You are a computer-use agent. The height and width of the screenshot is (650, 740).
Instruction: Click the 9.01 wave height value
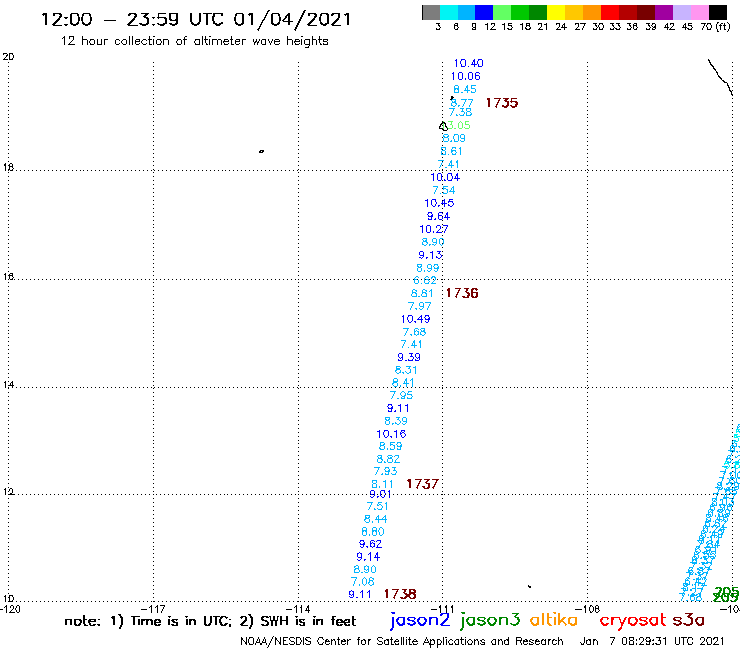[380, 494]
